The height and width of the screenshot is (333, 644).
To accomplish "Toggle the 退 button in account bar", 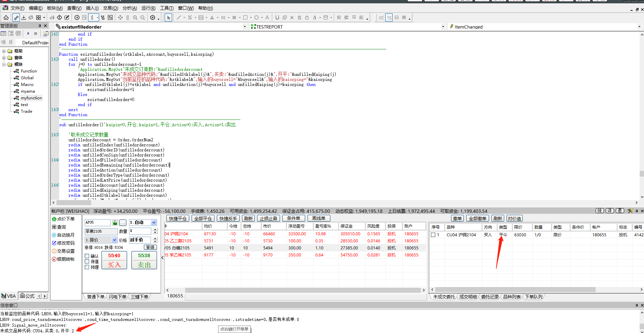I will click(620, 211).
